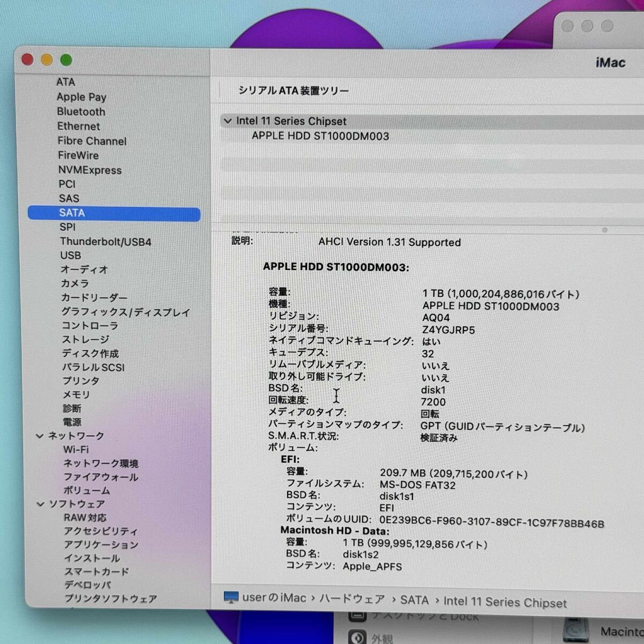Open the 診断 entry
The height and width of the screenshot is (644, 644).
[72, 409]
